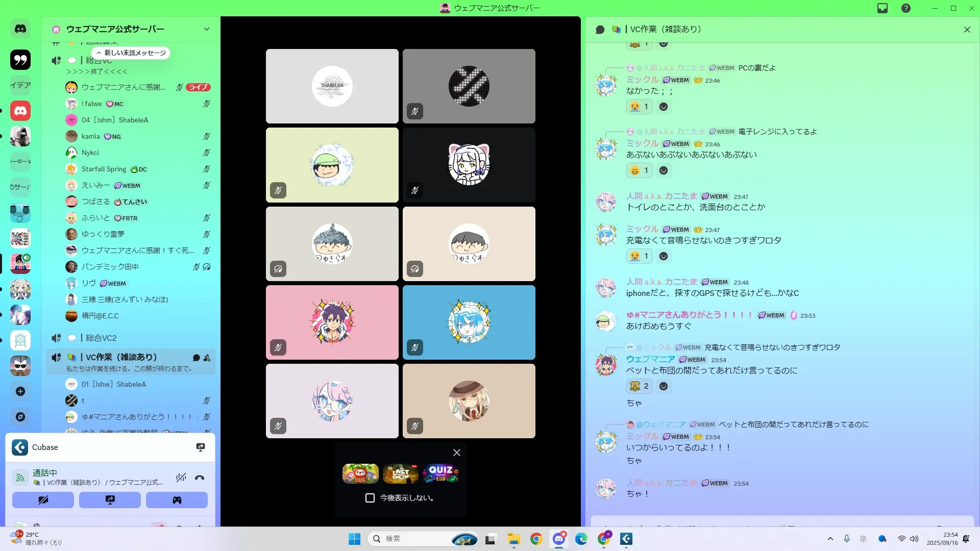Open Inbox icon in title bar

point(883,8)
